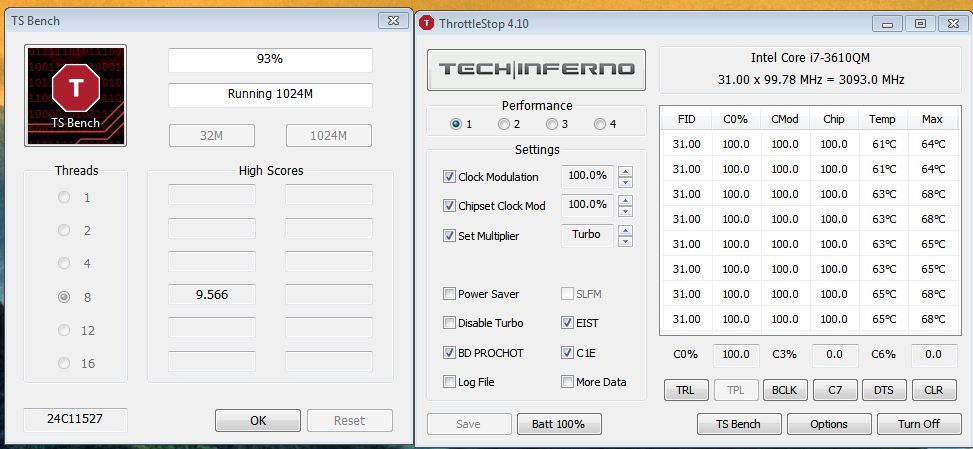The width and height of the screenshot is (973, 449).
Task: Minimize the ThrottleStop window
Action: point(887,24)
